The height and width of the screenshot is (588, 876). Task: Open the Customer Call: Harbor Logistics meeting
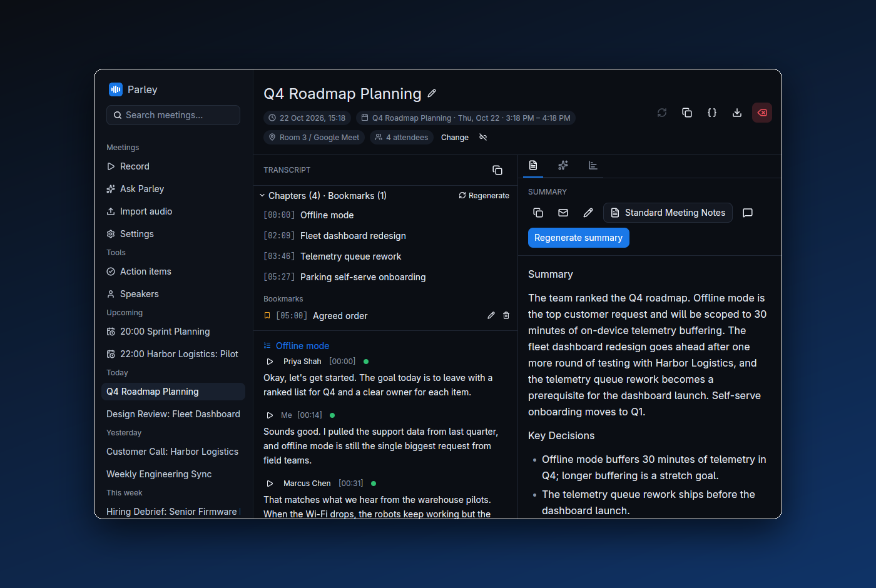tap(173, 452)
